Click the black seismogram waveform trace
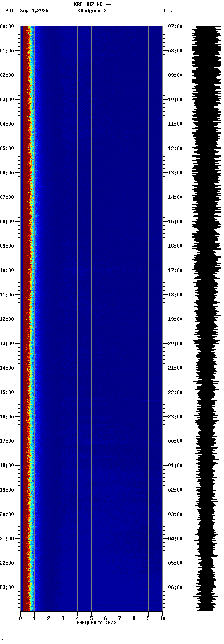Image resolution: width=224 pixels, height=644 pixels. click(x=206, y=319)
